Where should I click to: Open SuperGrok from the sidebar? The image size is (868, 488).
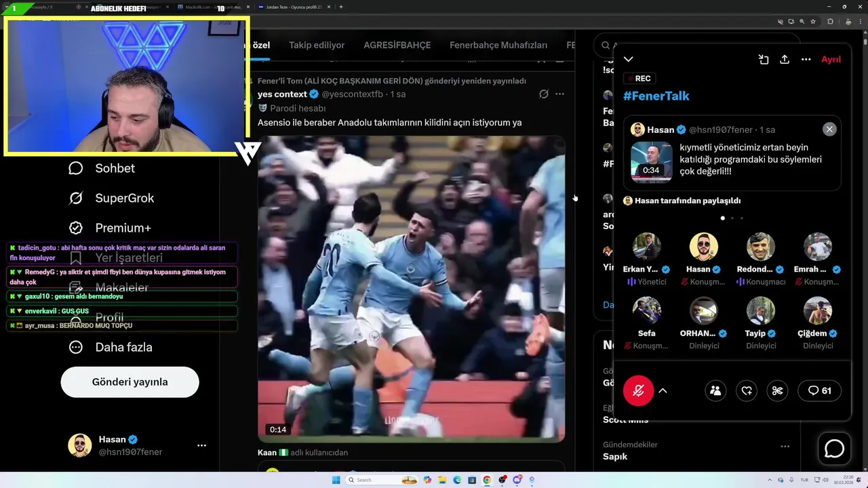tap(111, 198)
